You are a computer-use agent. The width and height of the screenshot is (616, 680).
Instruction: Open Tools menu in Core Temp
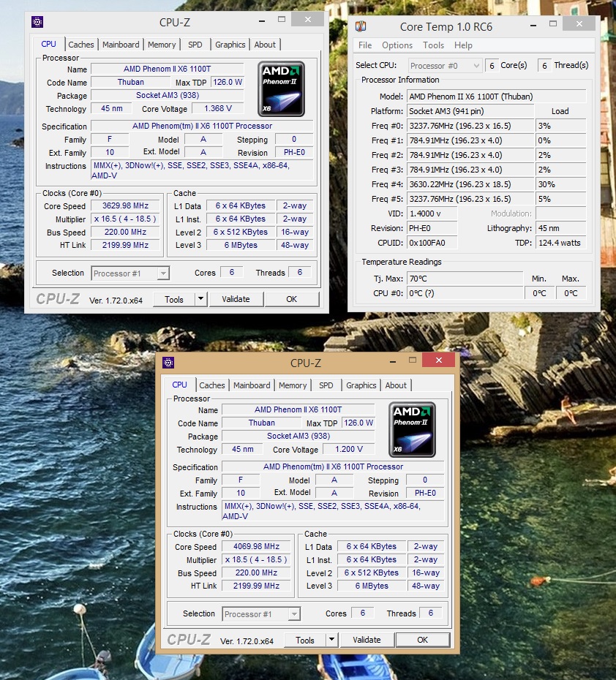pyautogui.click(x=433, y=45)
